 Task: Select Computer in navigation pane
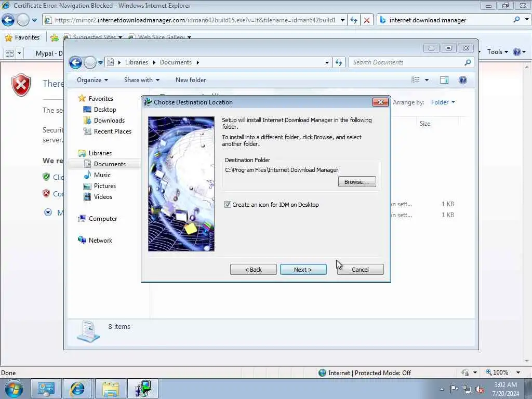pyautogui.click(x=103, y=219)
